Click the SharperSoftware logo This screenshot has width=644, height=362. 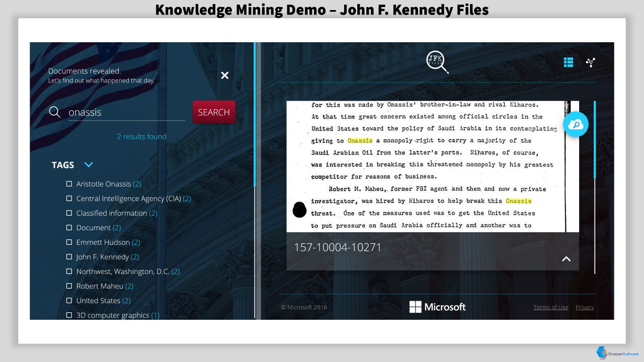coord(617,353)
